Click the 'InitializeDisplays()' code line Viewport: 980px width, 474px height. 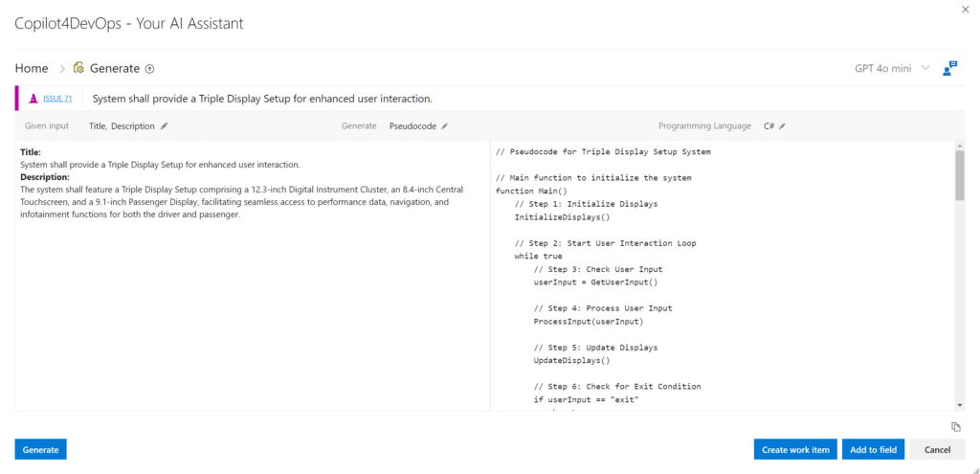tap(562, 217)
